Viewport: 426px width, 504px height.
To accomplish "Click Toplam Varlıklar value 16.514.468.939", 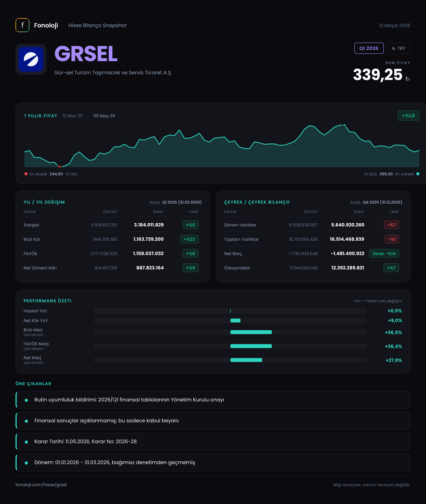I will point(347,239).
